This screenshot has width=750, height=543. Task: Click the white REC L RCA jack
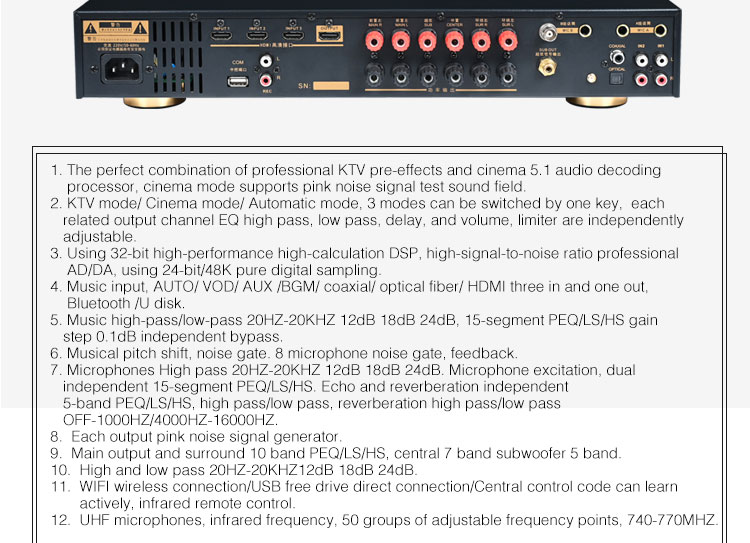(x=265, y=61)
